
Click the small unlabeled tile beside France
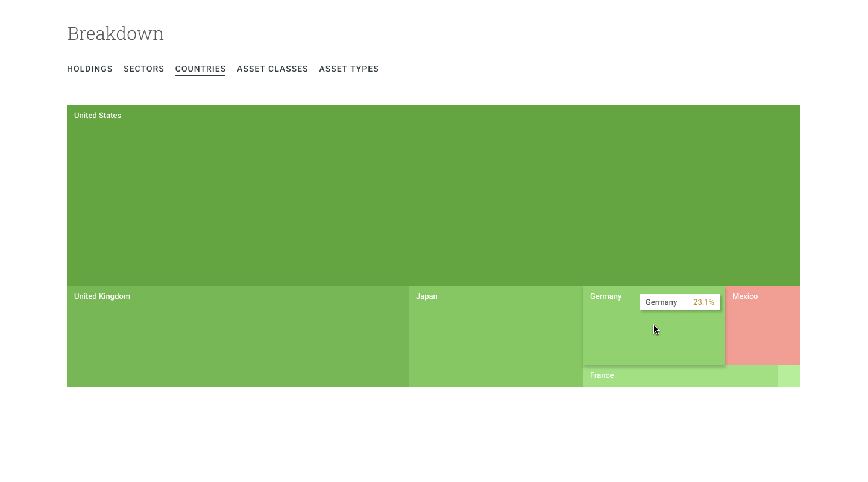(788, 376)
